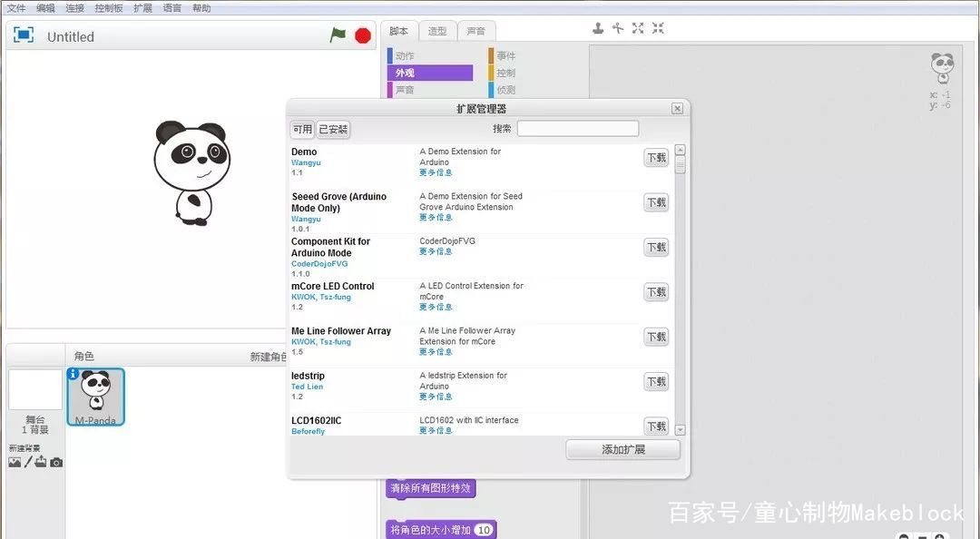Select the 外观 block category
This screenshot has width=980, height=539.
click(x=430, y=73)
